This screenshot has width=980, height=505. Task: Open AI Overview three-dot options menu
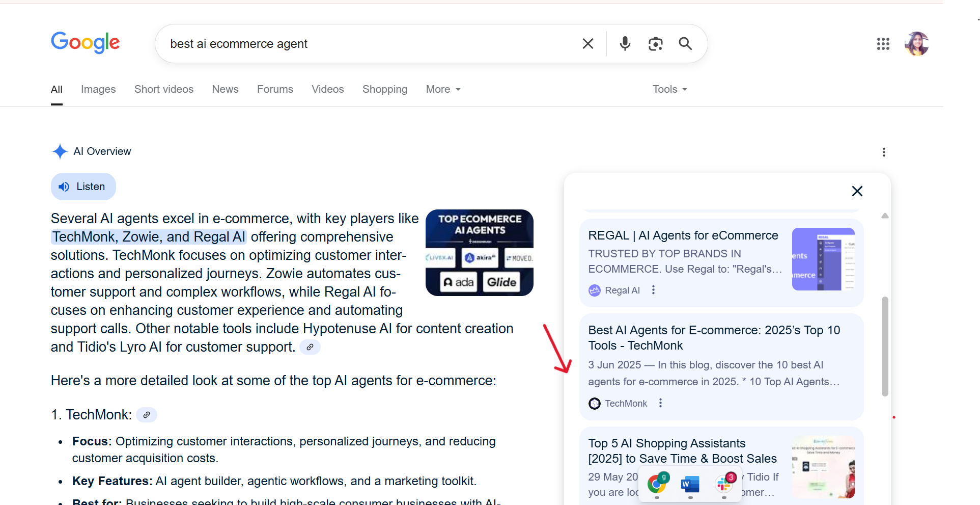tap(884, 152)
